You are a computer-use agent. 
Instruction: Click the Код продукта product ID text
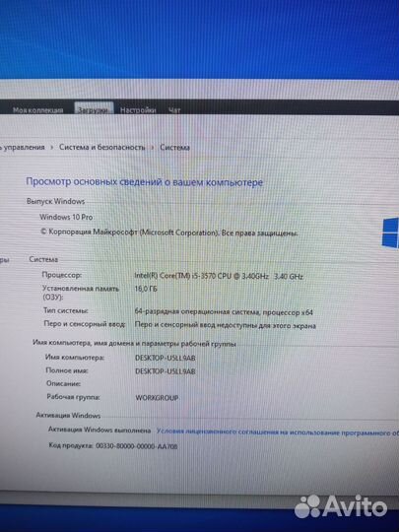(113, 446)
